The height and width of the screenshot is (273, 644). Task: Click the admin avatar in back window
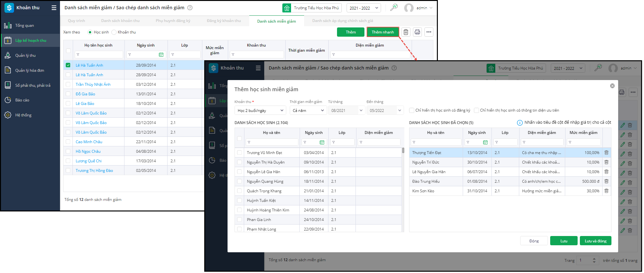(x=409, y=8)
